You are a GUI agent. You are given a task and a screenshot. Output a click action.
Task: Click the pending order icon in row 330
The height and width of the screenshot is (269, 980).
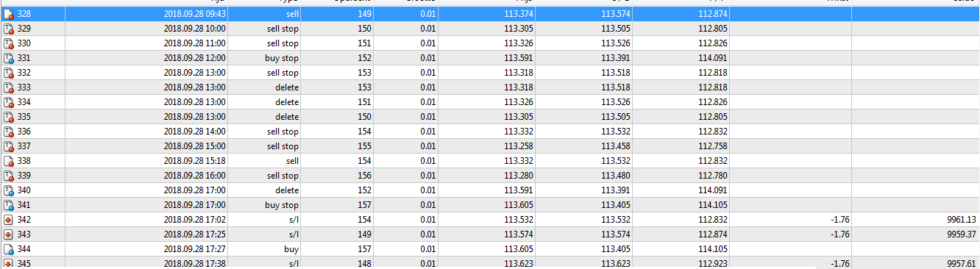pos(9,43)
